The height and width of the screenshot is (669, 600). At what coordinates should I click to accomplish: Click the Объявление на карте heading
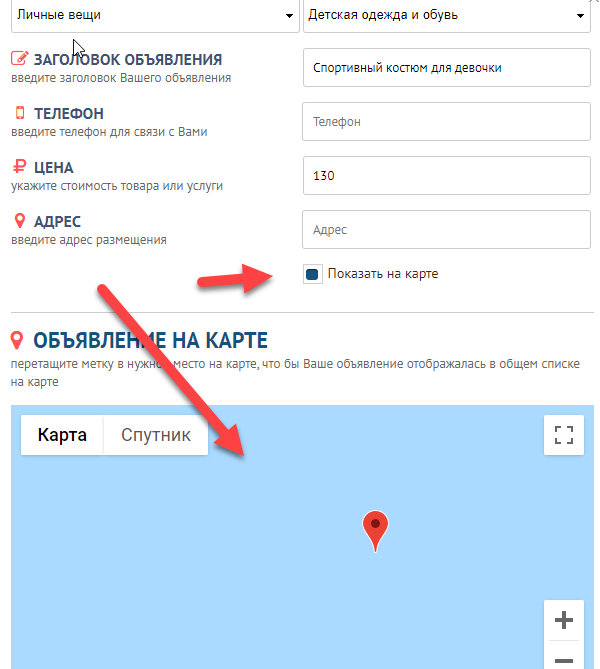tap(150, 341)
